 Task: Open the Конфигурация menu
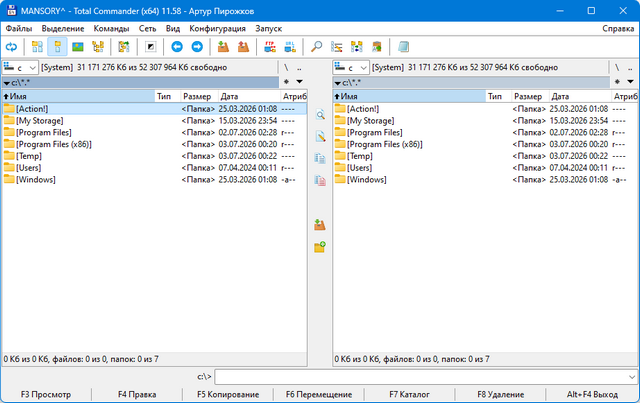[x=218, y=29]
